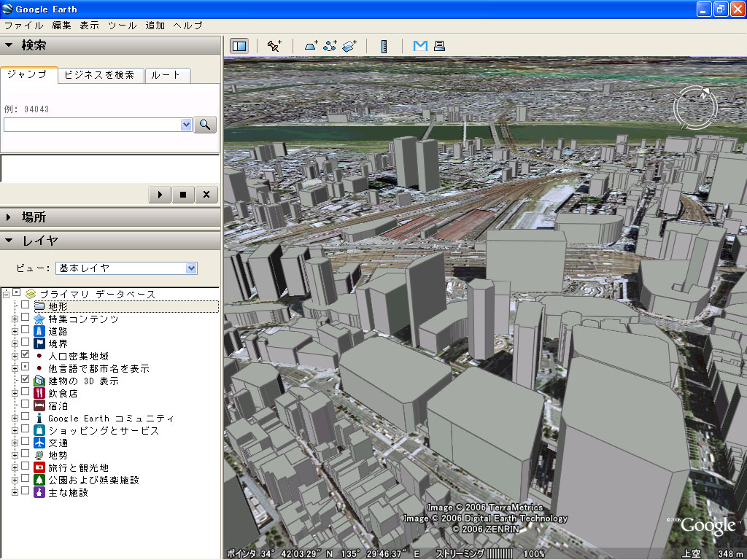Screen dimensions: 747x560
Task: Open the ビュー layer dropdown
Action: pos(190,268)
